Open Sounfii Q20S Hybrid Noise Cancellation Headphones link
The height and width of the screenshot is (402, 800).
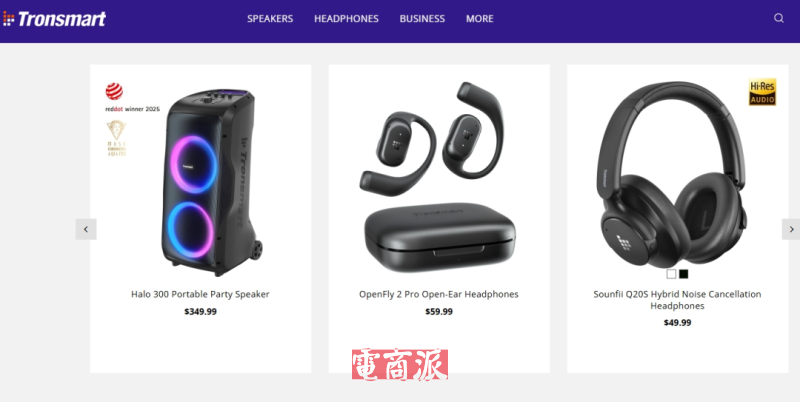click(677, 300)
